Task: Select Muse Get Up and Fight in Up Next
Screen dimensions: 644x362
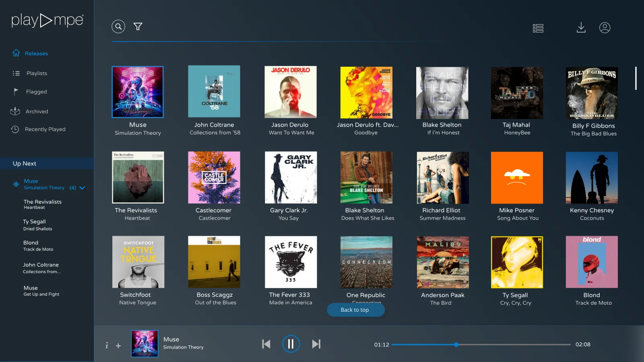Action: click(41, 291)
